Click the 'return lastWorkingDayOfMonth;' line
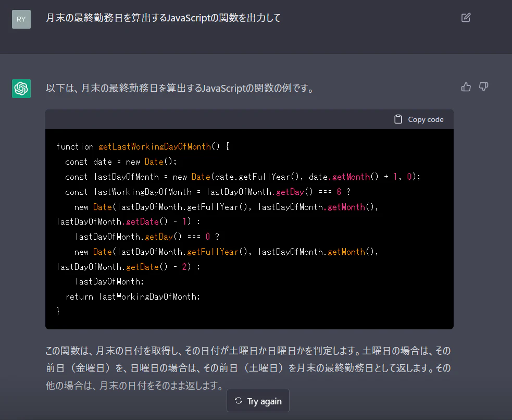The image size is (512, 420). click(133, 297)
